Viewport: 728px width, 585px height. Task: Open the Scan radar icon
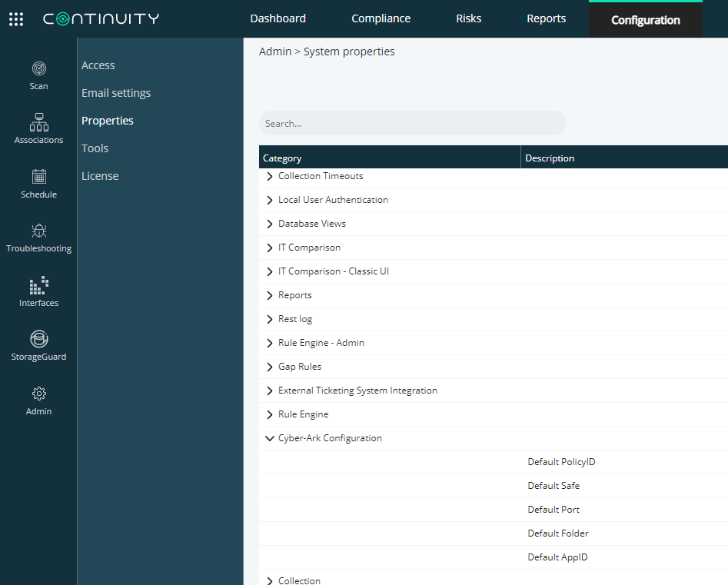(39, 68)
